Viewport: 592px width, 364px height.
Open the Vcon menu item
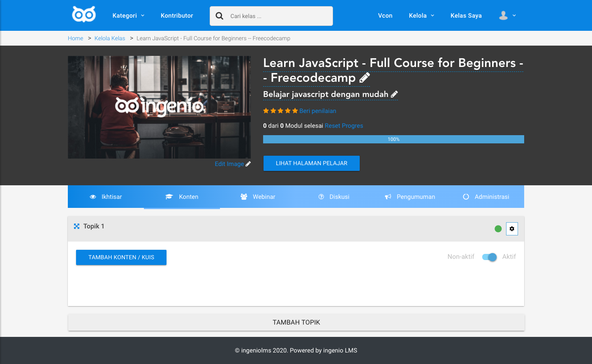coord(385,16)
